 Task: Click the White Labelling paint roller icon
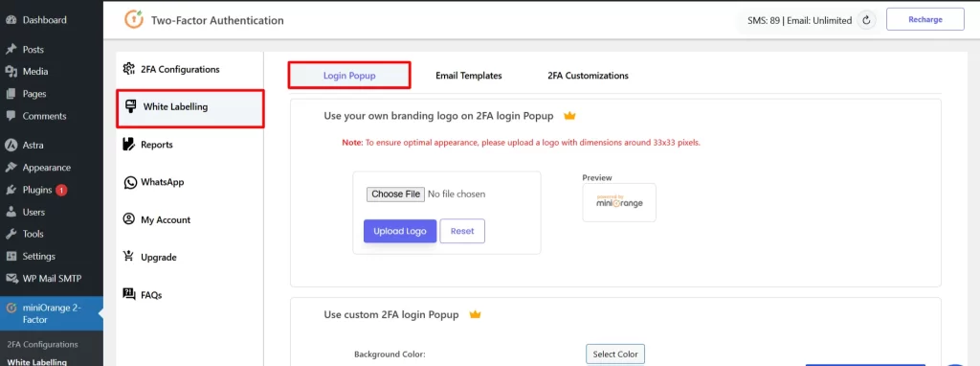(131, 106)
